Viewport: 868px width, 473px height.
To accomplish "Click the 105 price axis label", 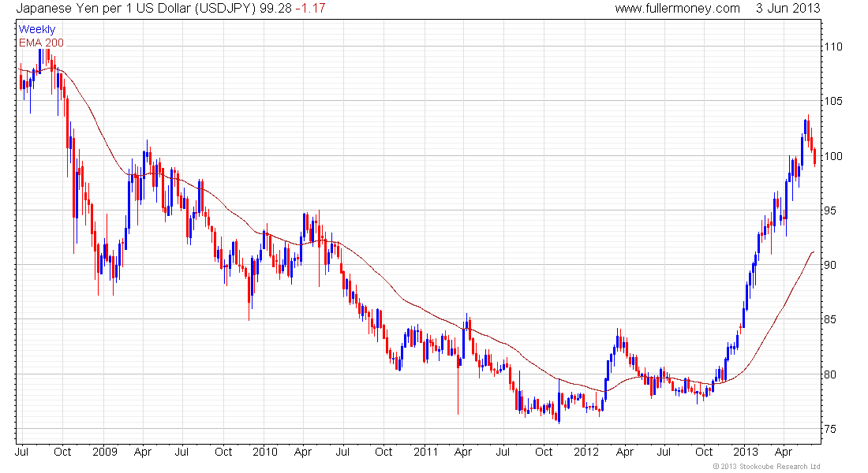I will click(832, 101).
